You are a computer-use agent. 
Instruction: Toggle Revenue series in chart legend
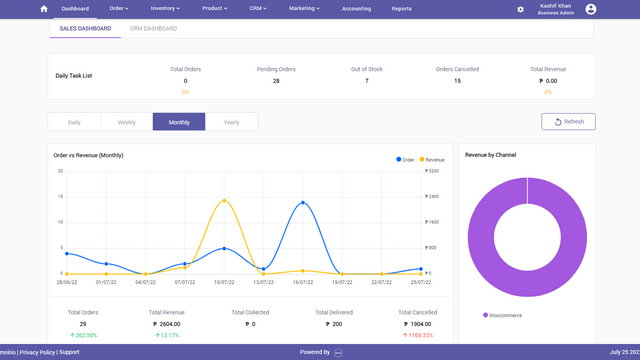click(x=432, y=160)
